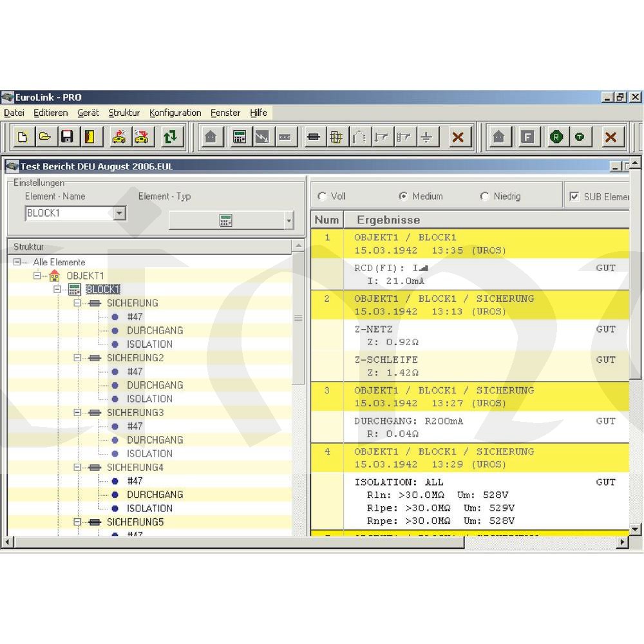Click the gray F square toolbar icon

pyautogui.click(x=527, y=137)
